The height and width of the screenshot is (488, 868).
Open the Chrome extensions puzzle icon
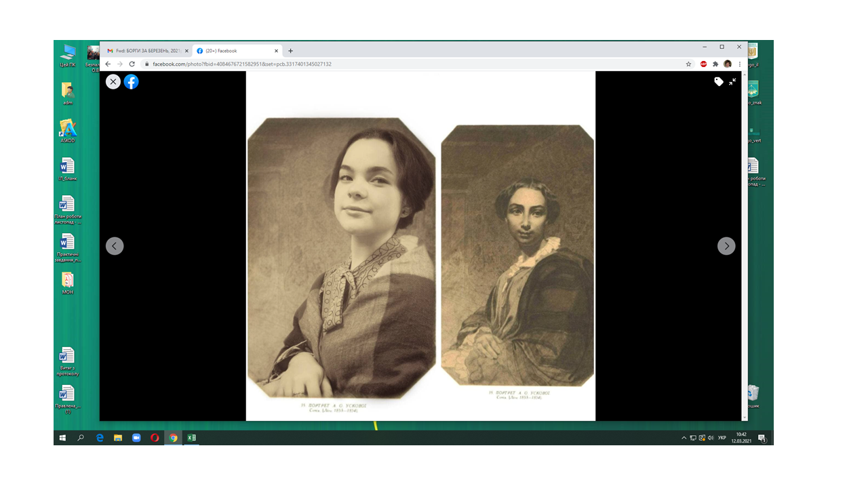pyautogui.click(x=715, y=64)
